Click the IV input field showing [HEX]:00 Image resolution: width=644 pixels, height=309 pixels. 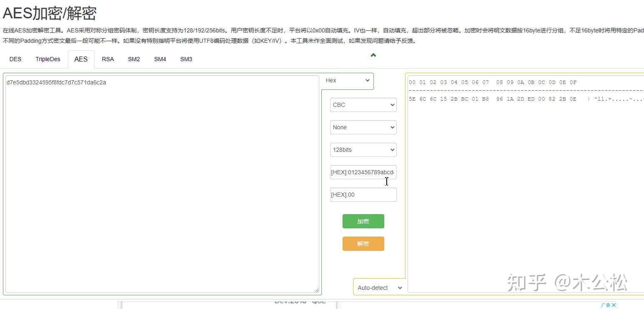pos(363,195)
